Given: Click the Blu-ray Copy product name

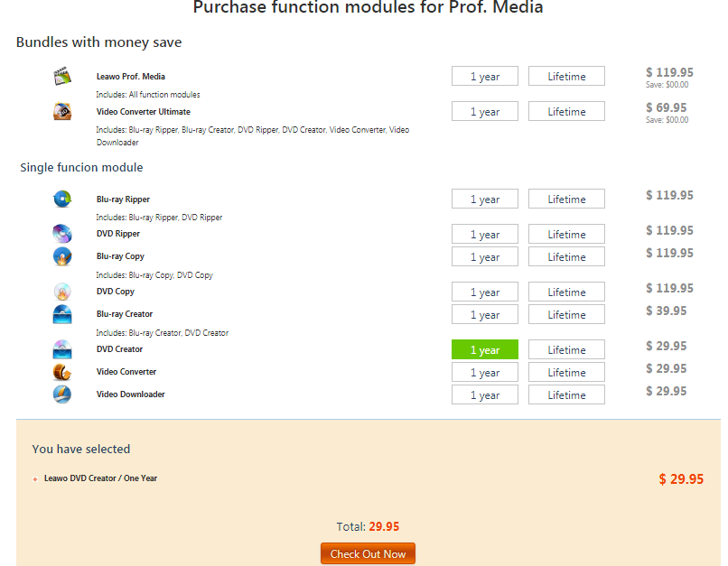Looking at the screenshot, I should (x=120, y=256).
